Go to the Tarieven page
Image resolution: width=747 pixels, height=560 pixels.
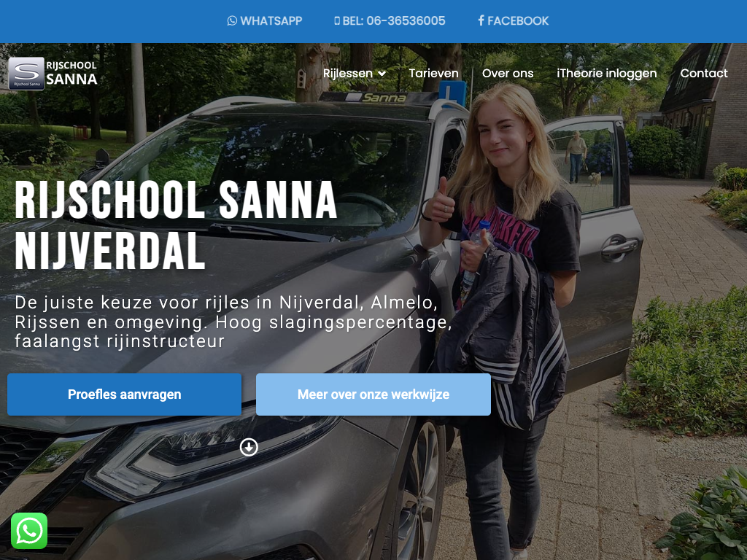433,74
